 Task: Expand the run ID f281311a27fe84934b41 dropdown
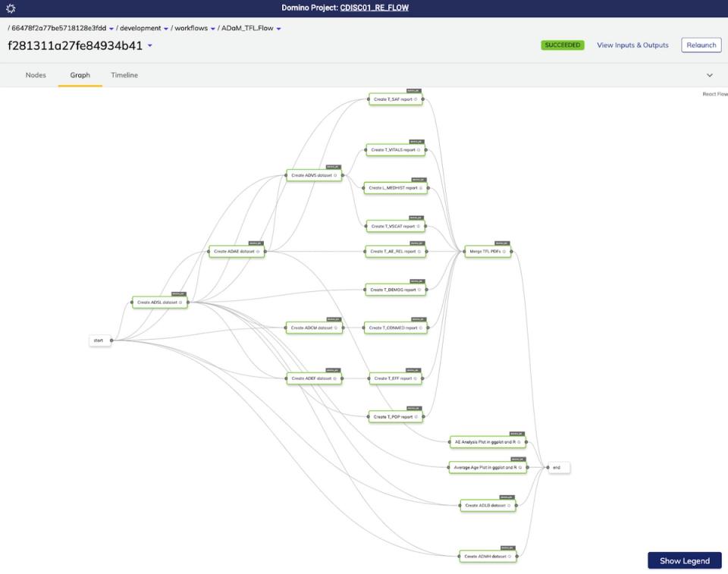(150, 45)
